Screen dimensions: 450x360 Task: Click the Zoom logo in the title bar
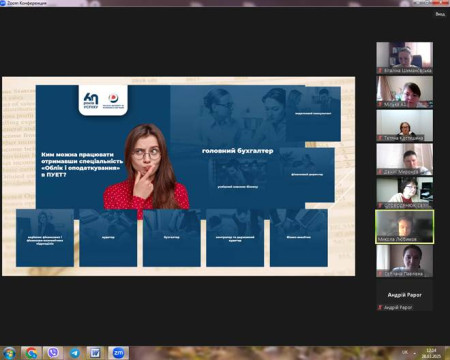[3, 3]
